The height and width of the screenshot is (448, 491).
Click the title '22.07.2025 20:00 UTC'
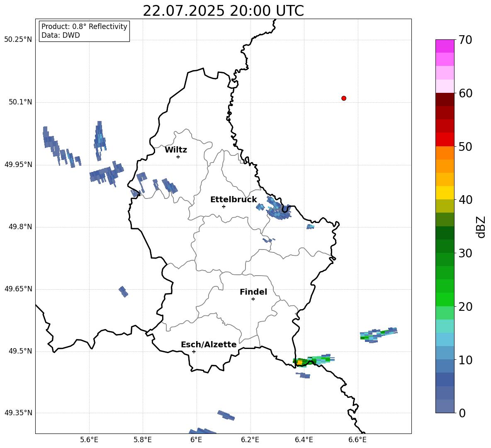pyautogui.click(x=223, y=11)
